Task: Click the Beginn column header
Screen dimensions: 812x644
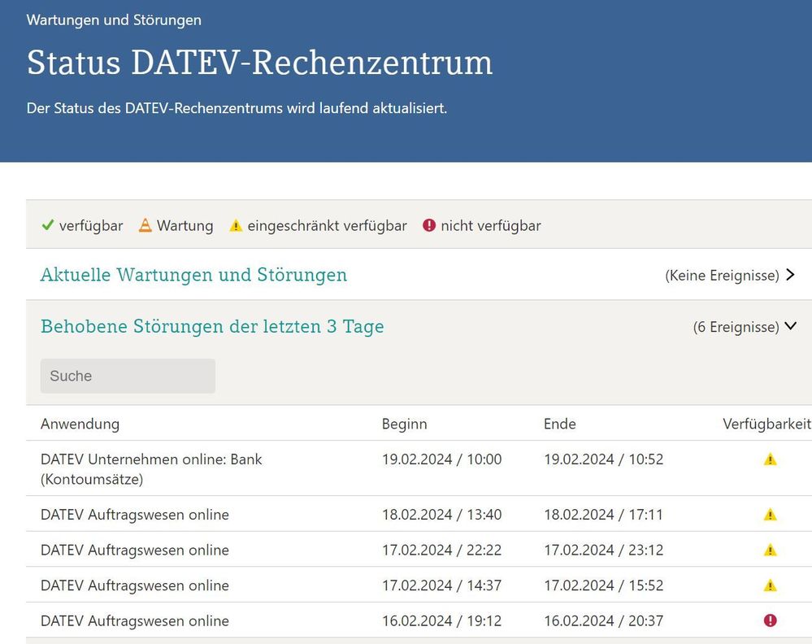Action: point(405,424)
